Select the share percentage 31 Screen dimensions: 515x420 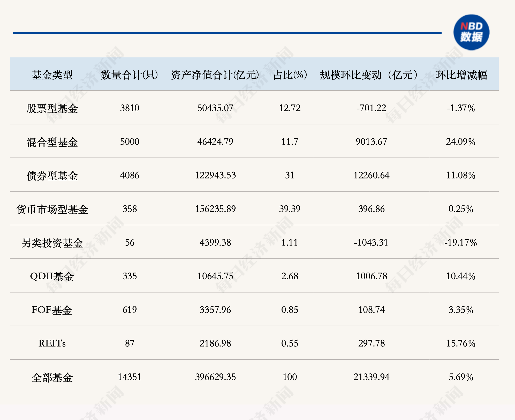[290, 175]
